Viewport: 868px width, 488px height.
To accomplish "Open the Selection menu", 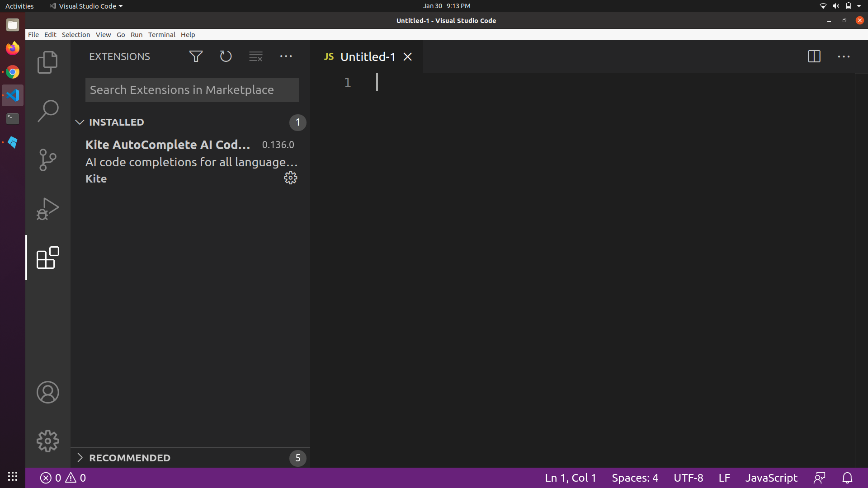I will click(76, 35).
